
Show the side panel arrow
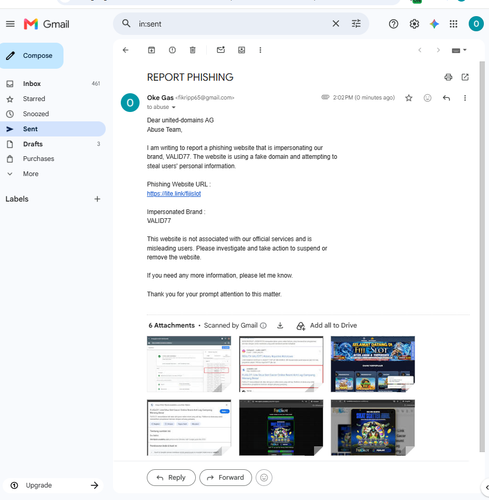click(486, 488)
